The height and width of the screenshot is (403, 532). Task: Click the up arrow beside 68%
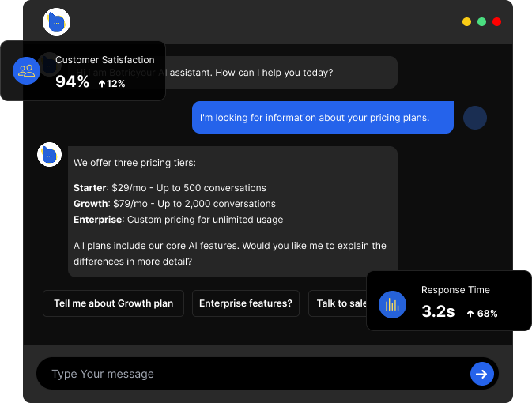tap(470, 314)
